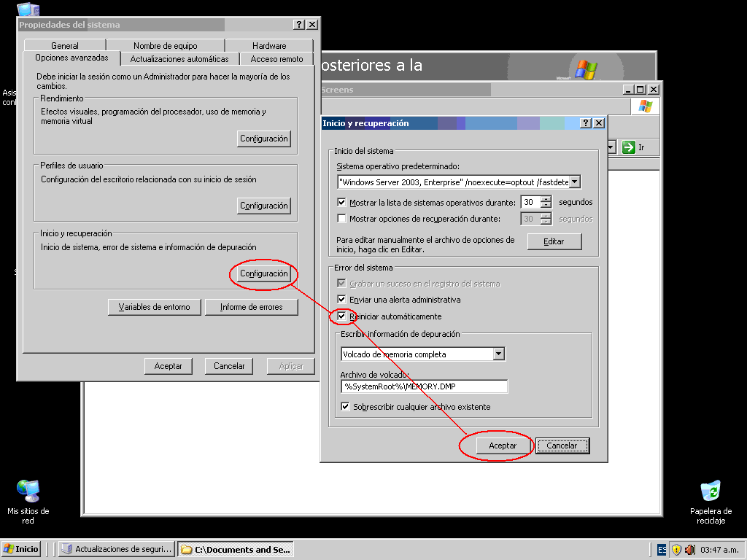Click the ES language indicator
The width and height of the screenshot is (747, 560).
pos(662,550)
